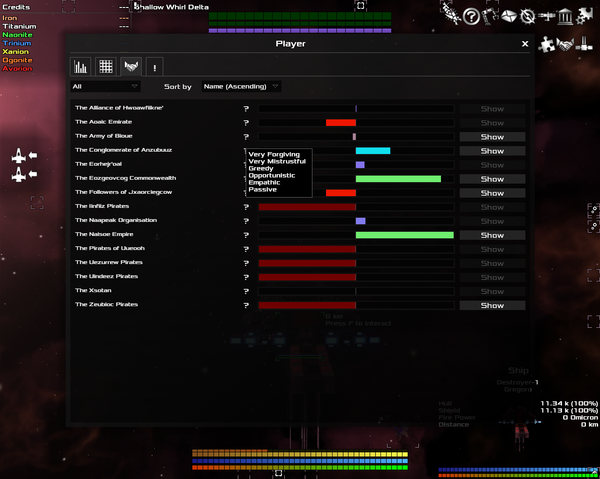Viewport: 600px width, 479px height.
Task: Switch to the bar chart statistics tab
Action: [81, 67]
